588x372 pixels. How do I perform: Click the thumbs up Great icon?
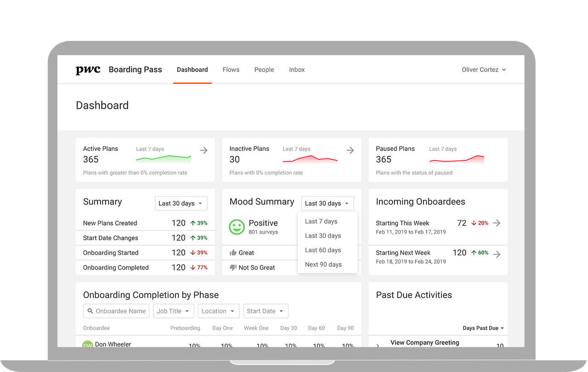click(x=233, y=253)
